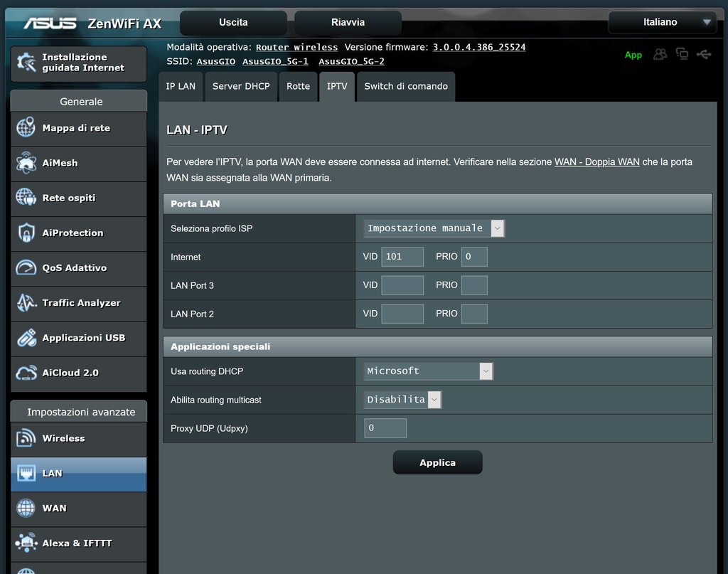Click the AiMesh sidebar icon
728x574 pixels.
click(26, 163)
